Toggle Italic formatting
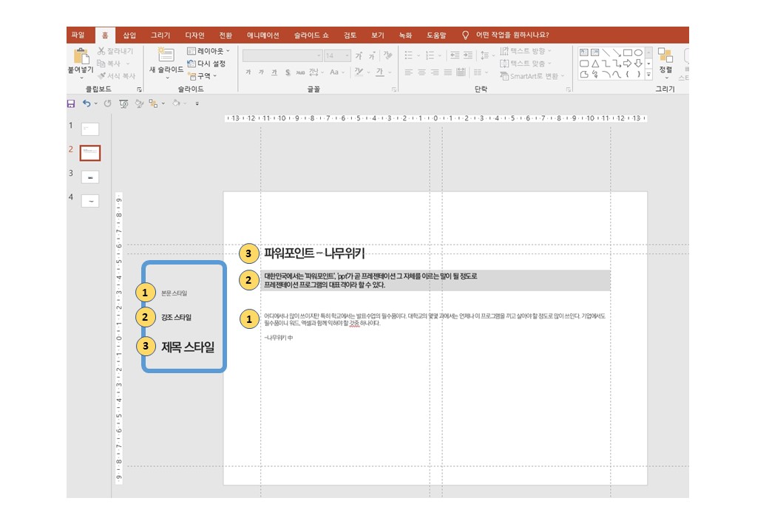Viewport: 769px width, 532px height. point(261,72)
